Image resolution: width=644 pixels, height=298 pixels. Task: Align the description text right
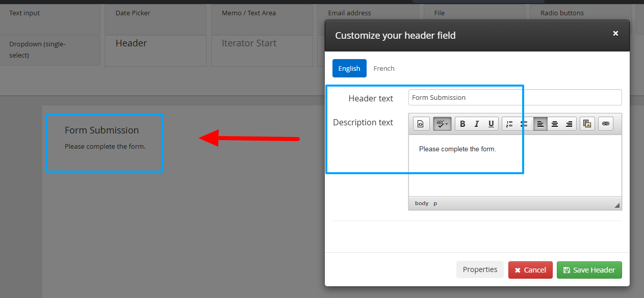pyautogui.click(x=569, y=124)
